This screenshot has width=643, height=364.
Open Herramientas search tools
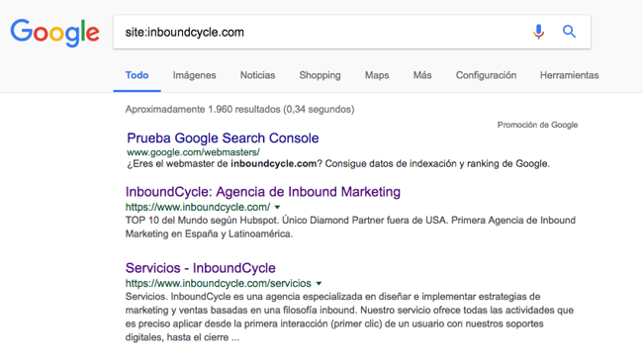pyautogui.click(x=569, y=75)
